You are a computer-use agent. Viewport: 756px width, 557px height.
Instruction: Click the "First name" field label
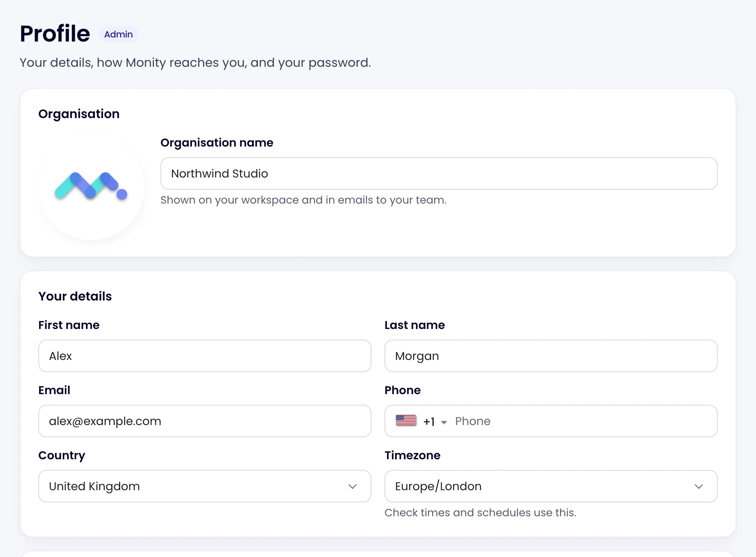(x=69, y=325)
